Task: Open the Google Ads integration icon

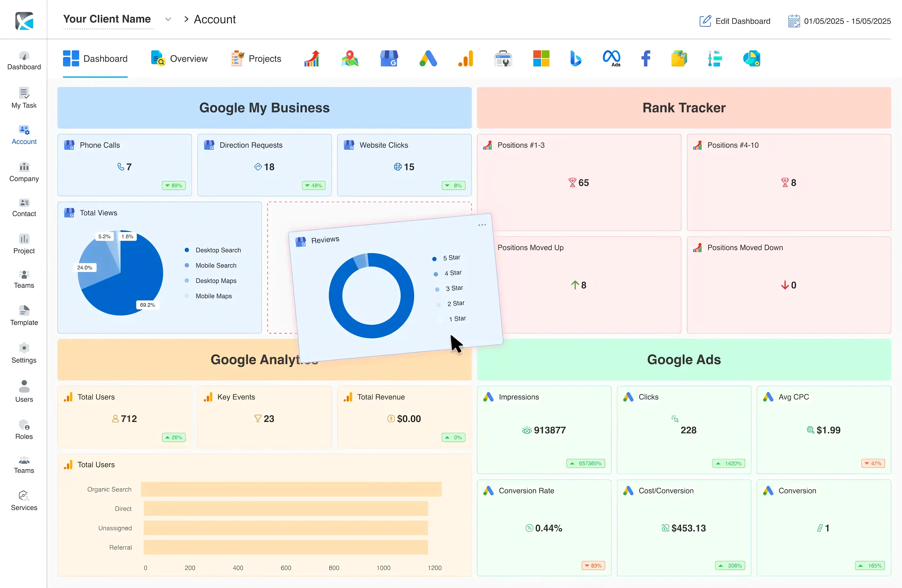Action: coord(428,59)
